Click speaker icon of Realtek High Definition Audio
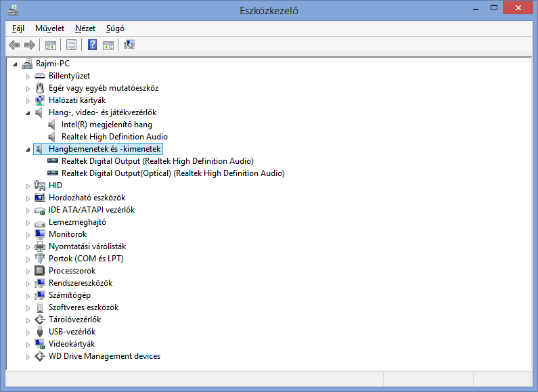538x392 pixels. point(51,137)
